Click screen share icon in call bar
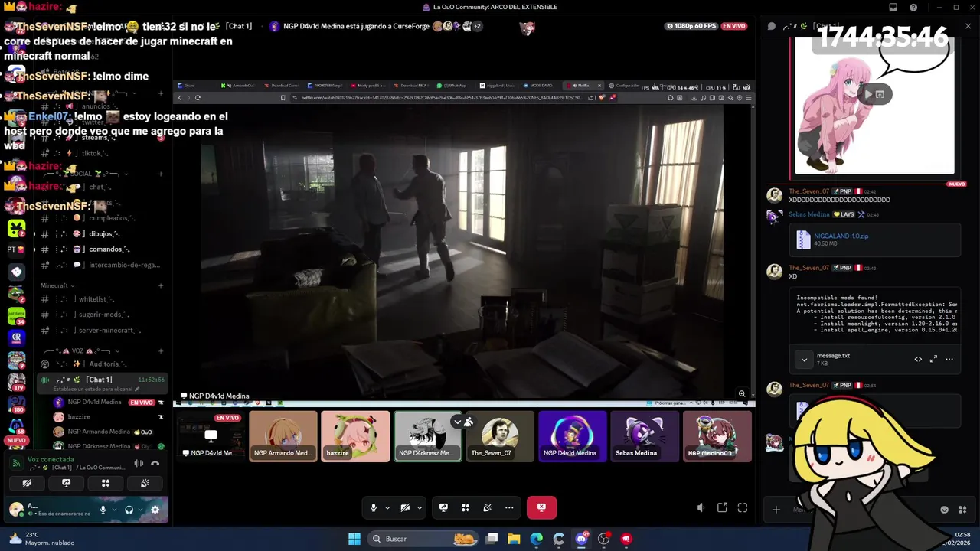 [443, 507]
